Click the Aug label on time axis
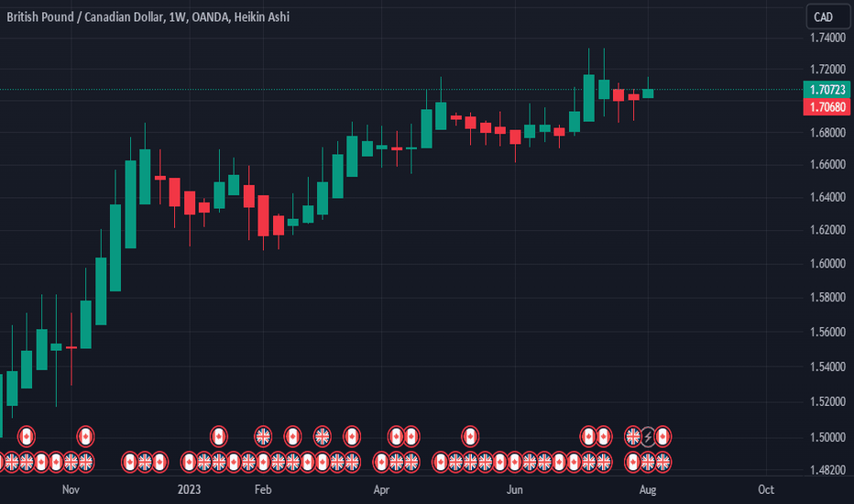Image resolution: width=854 pixels, height=504 pixels. coord(648,489)
